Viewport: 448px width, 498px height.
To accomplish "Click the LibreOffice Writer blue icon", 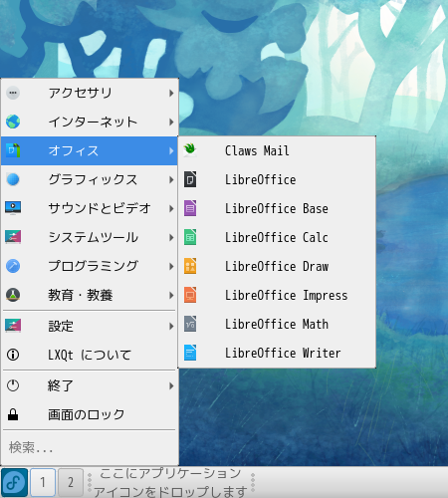I will 190,353.
